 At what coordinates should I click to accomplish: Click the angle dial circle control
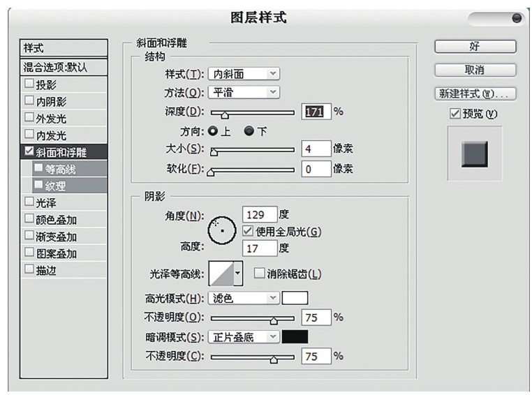click(x=222, y=230)
